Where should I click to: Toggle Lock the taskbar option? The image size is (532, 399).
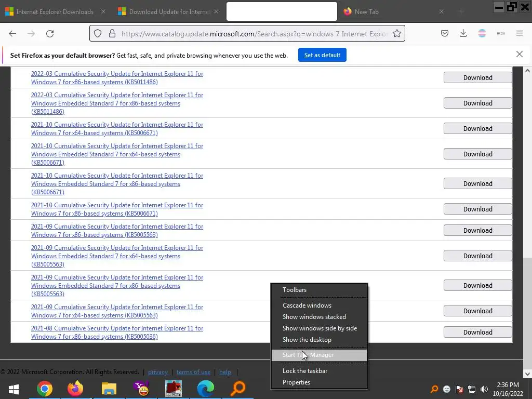[319, 371]
